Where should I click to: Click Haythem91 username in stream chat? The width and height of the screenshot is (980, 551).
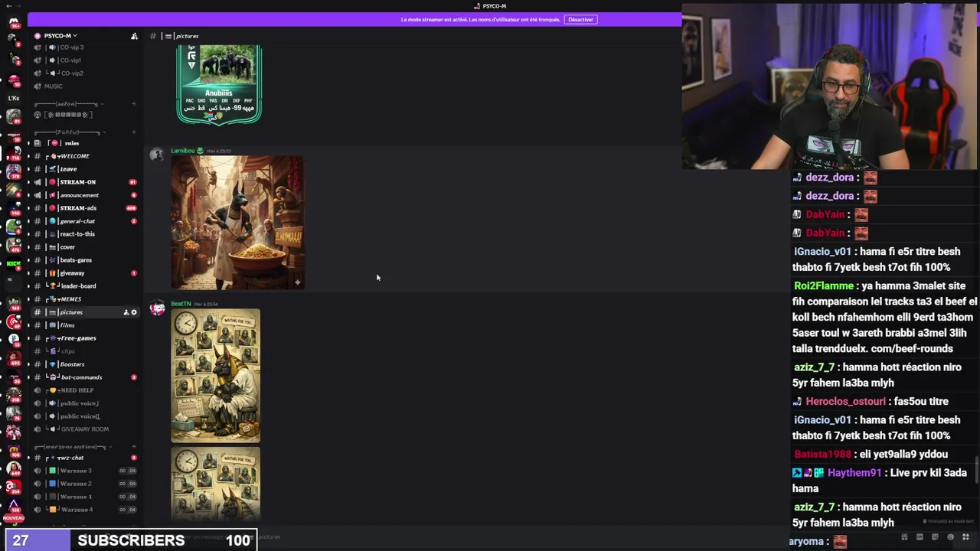(x=854, y=473)
